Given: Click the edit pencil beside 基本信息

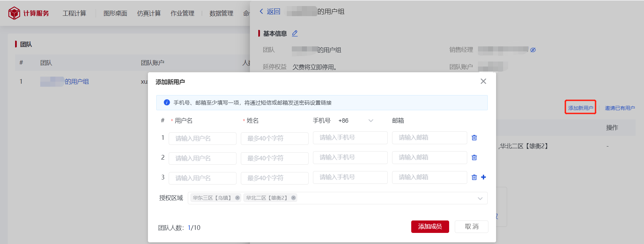Looking at the screenshot, I should point(295,33).
